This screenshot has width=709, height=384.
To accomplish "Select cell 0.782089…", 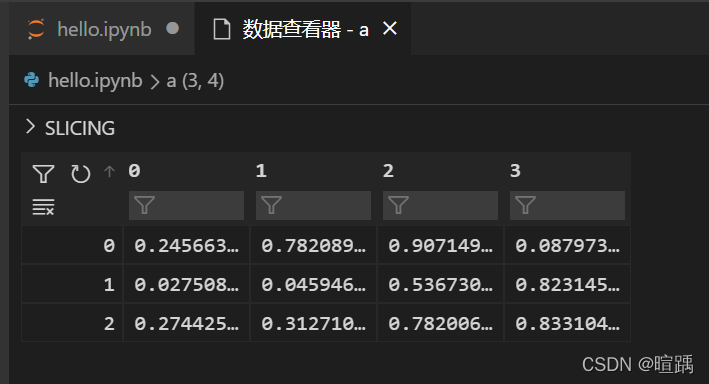I will 313,246.
